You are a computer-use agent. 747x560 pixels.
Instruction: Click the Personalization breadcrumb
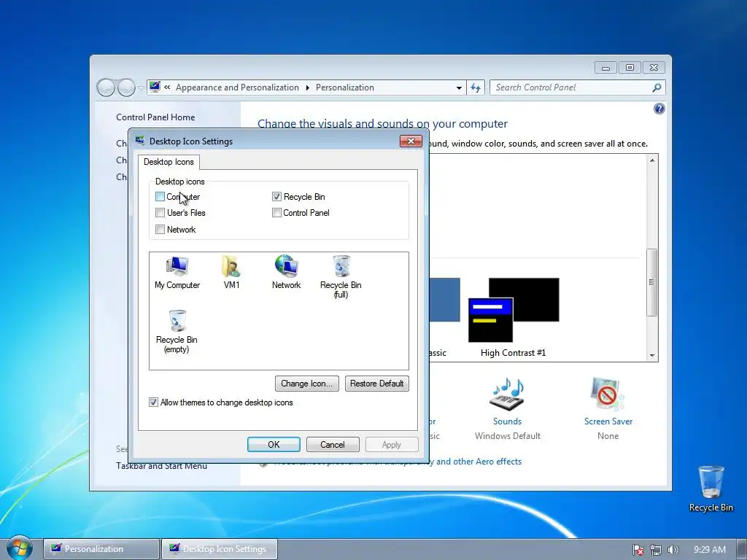click(345, 87)
